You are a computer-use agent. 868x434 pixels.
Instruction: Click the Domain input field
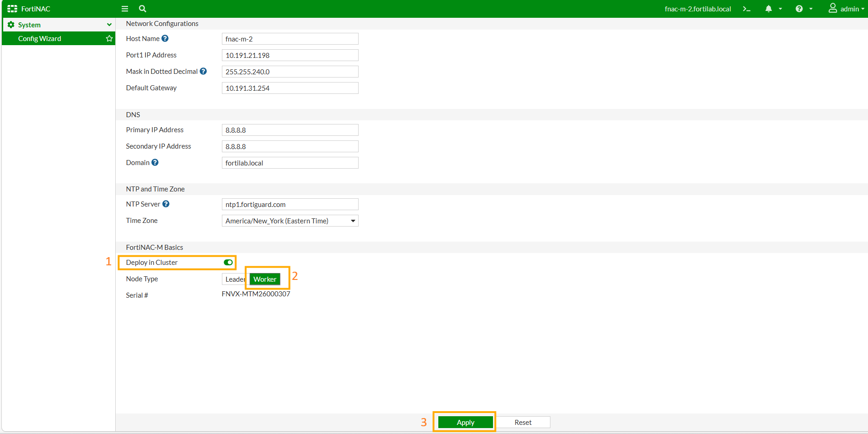click(290, 163)
